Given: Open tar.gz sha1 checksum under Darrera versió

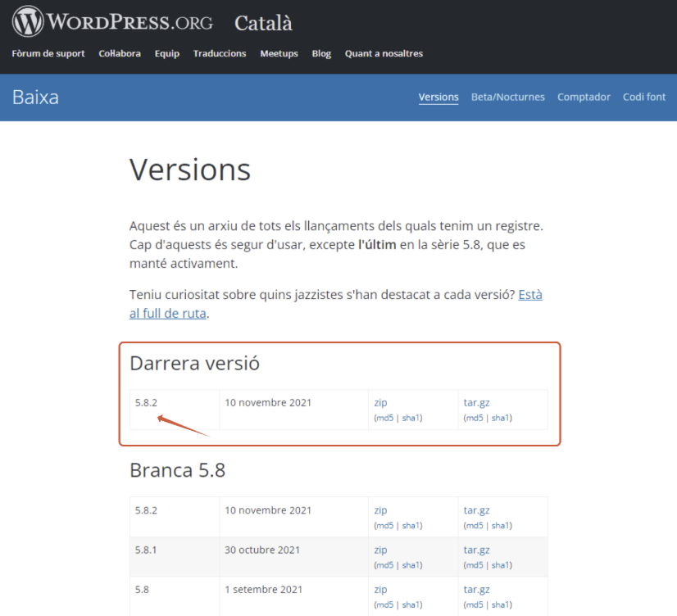Looking at the screenshot, I should click(x=501, y=418).
